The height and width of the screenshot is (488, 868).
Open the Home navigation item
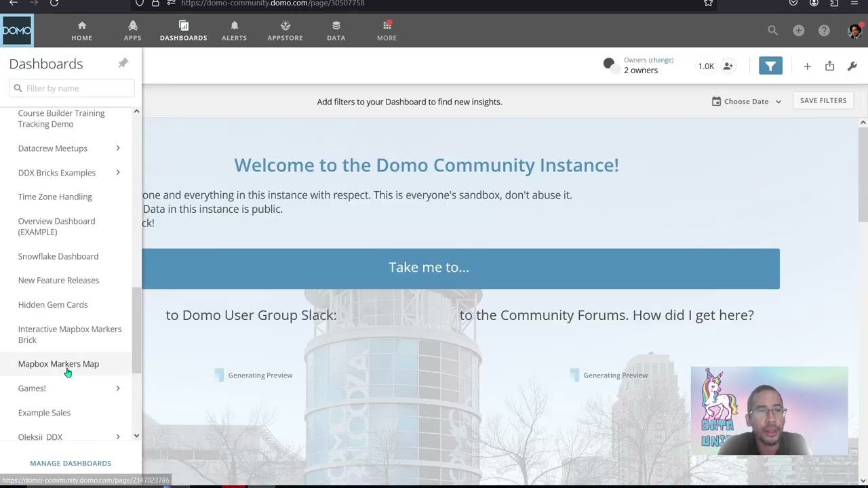point(82,30)
